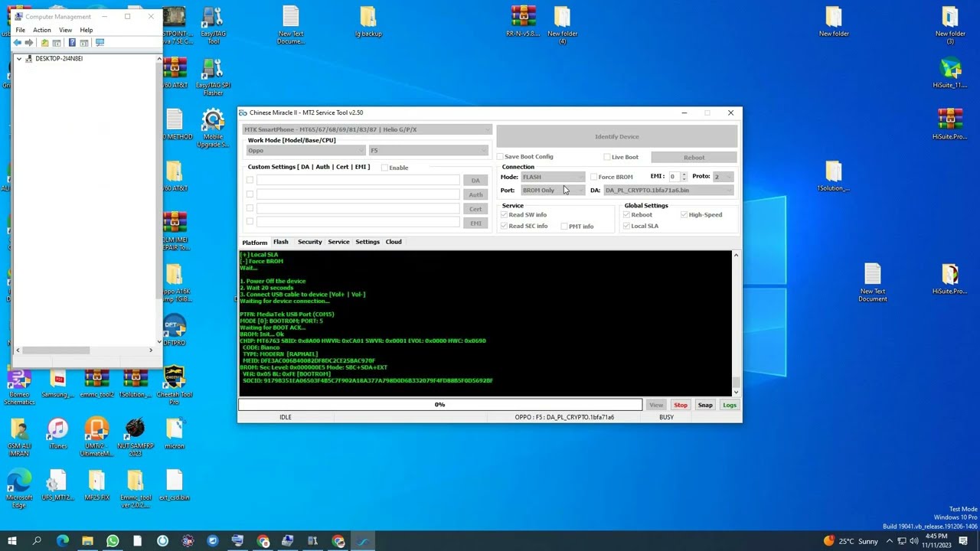The height and width of the screenshot is (551, 980).
Task: Toggle the Force BROM checkbox
Action: [x=593, y=177]
